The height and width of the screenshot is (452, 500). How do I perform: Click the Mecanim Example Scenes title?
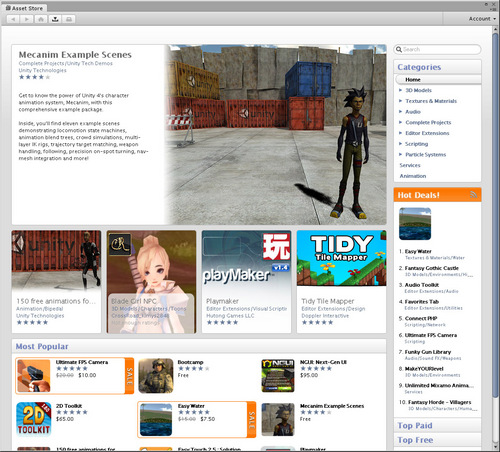pos(75,54)
